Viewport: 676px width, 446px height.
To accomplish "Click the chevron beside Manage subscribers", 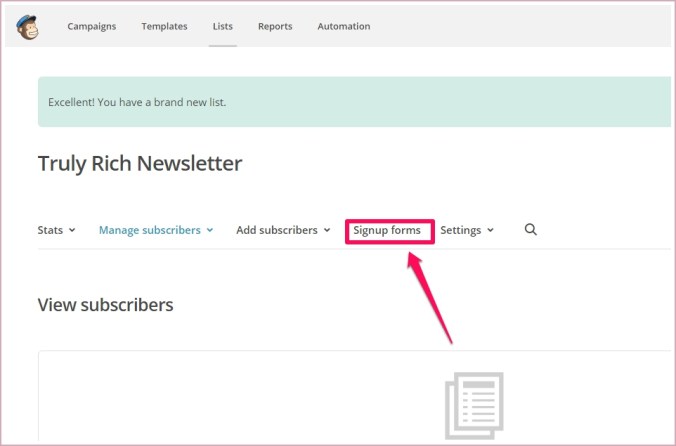I will coord(210,231).
